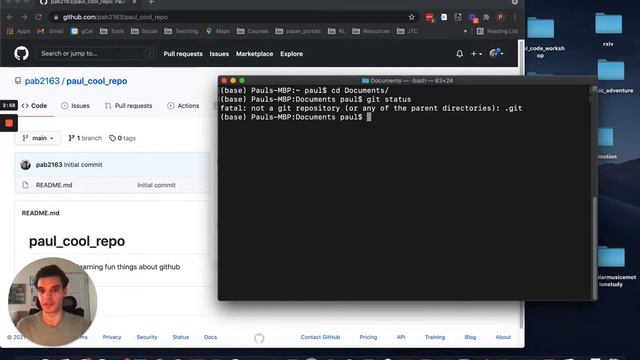Open the paul_cool_repo repository link
Image resolution: width=640 pixels, height=360 pixels.
tap(97, 81)
